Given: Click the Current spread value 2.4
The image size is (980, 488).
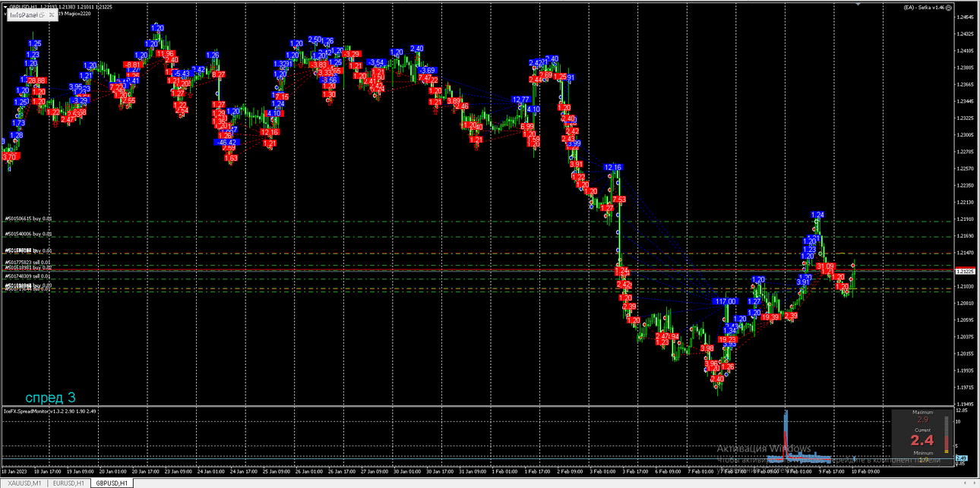Looking at the screenshot, I should pyautogui.click(x=922, y=439).
